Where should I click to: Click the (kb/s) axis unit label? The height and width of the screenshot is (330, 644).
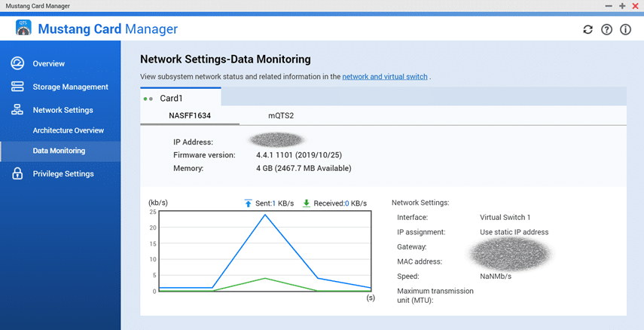click(x=158, y=203)
